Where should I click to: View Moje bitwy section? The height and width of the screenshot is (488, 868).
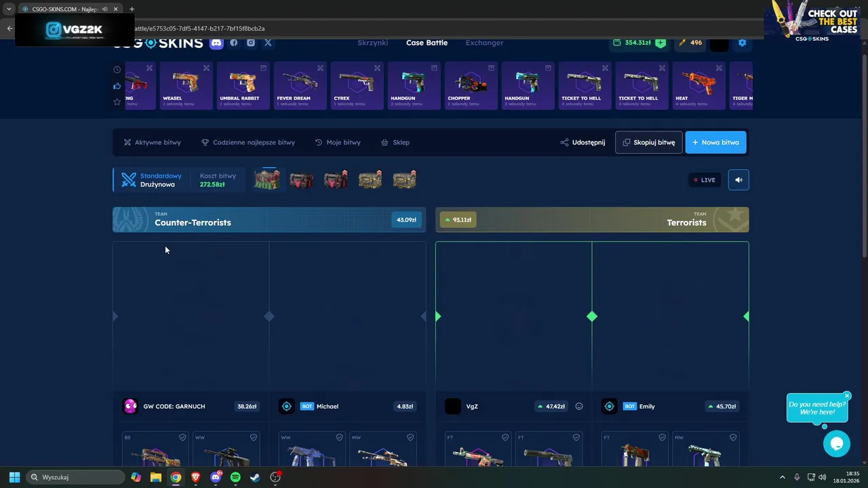pyautogui.click(x=338, y=142)
